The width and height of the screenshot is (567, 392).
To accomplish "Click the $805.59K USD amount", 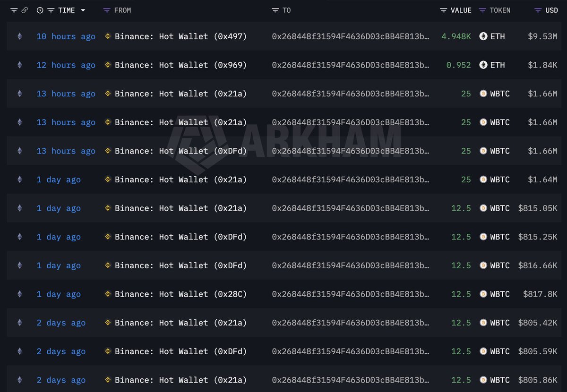I will tap(538, 351).
